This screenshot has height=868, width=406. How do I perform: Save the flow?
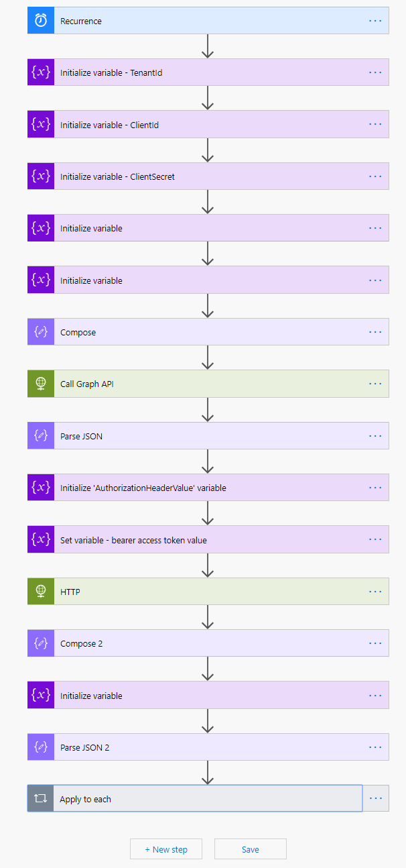point(250,849)
